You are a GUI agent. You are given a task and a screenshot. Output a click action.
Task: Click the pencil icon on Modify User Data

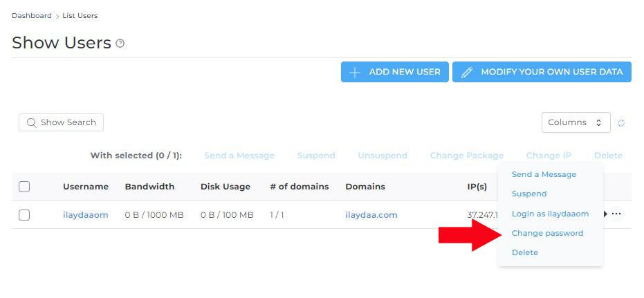tap(467, 72)
